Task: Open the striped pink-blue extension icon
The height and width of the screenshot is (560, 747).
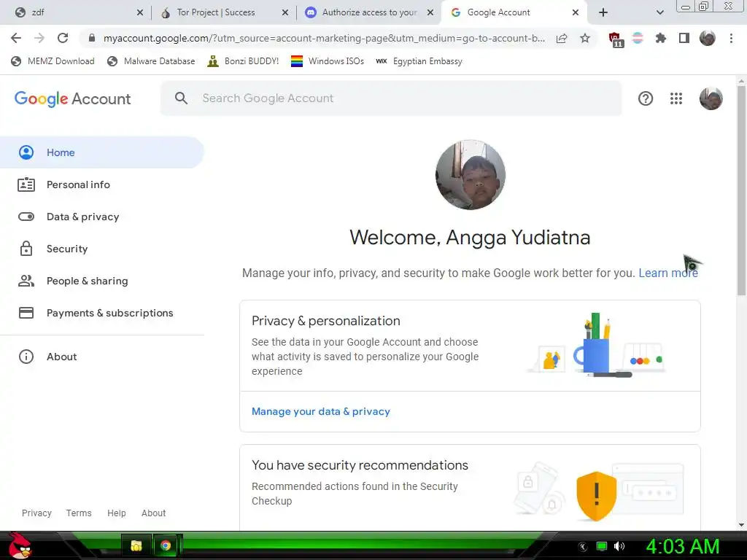Action: tap(638, 38)
